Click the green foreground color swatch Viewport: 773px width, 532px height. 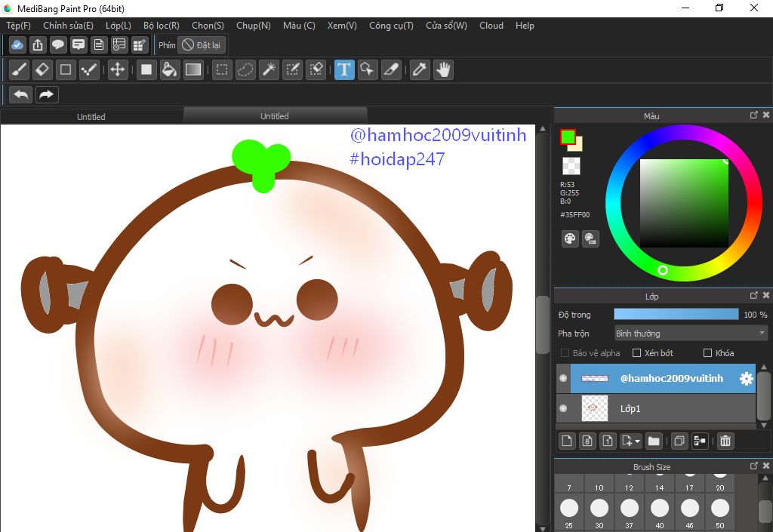(x=568, y=137)
